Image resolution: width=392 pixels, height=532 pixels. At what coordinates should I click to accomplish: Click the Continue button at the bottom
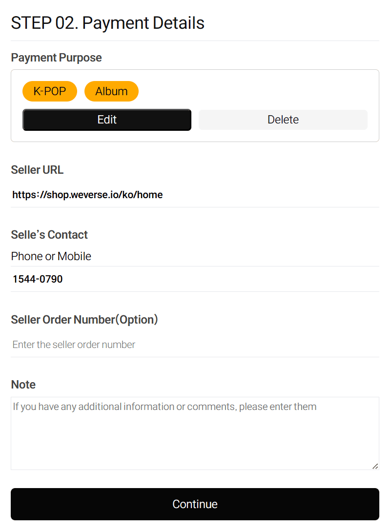point(195,504)
